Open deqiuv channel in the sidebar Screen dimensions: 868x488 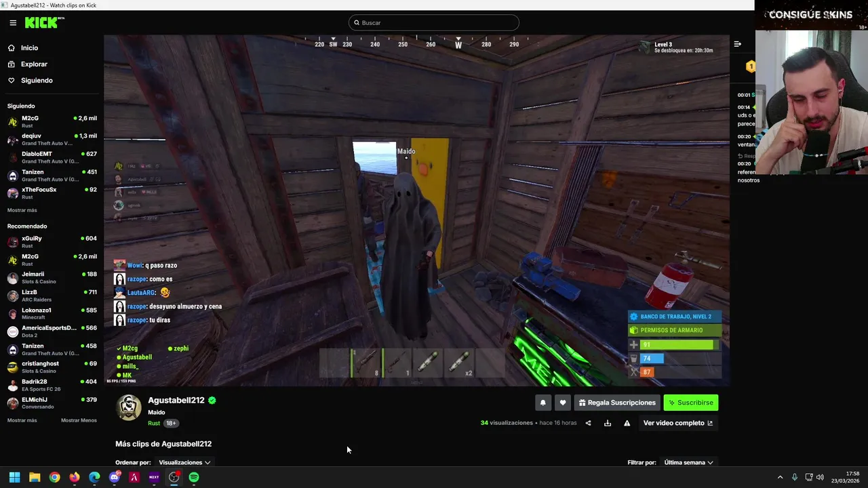[x=52, y=140]
